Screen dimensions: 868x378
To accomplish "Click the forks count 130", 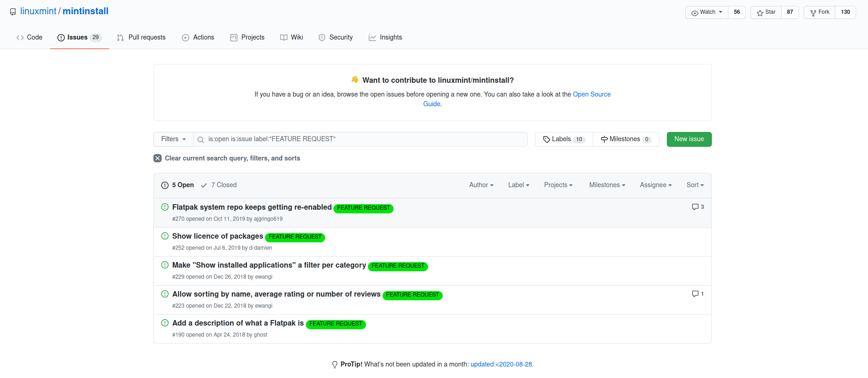I will (845, 12).
